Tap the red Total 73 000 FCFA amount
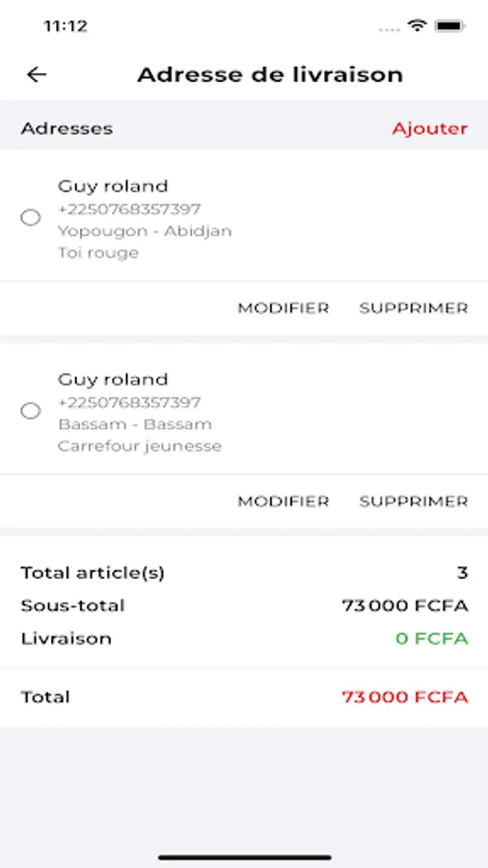 pyautogui.click(x=405, y=696)
